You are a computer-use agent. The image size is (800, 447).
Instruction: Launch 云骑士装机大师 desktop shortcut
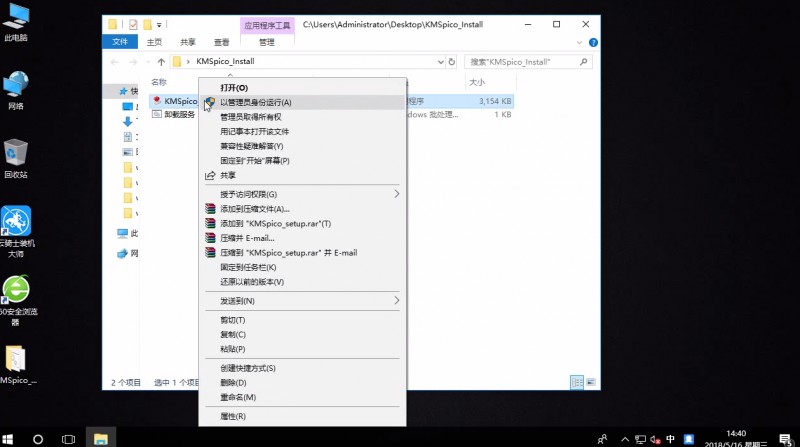coord(16,232)
